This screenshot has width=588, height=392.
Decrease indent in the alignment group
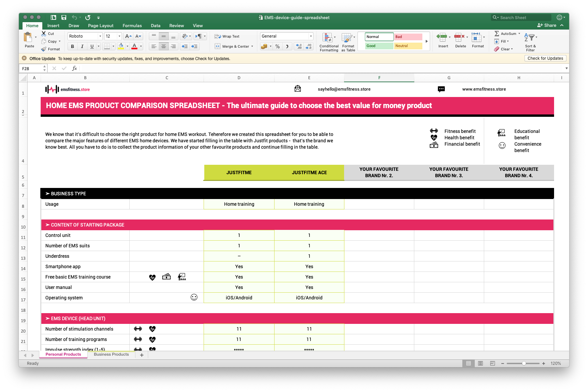[x=184, y=46]
